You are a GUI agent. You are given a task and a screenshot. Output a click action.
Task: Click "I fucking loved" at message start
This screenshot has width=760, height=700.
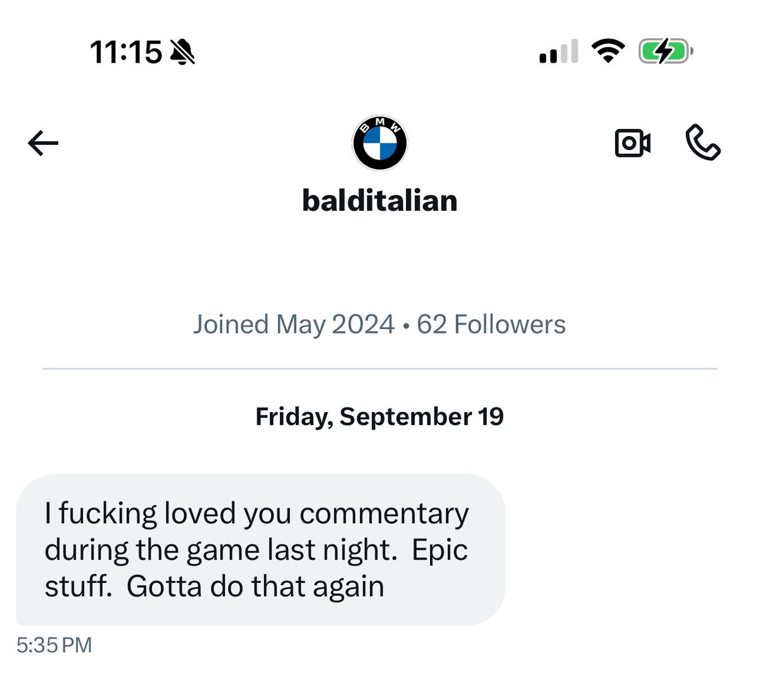pyautogui.click(x=101, y=513)
